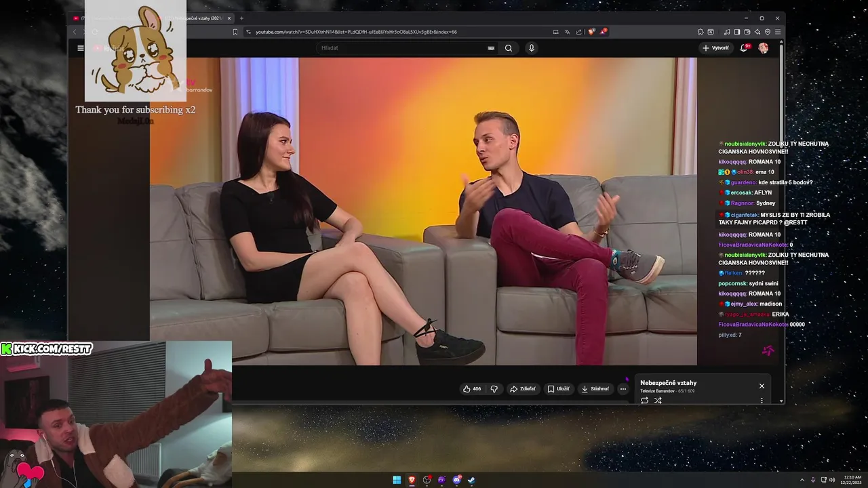Save video with Uložiť button
The image size is (868, 488).
point(559,389)
